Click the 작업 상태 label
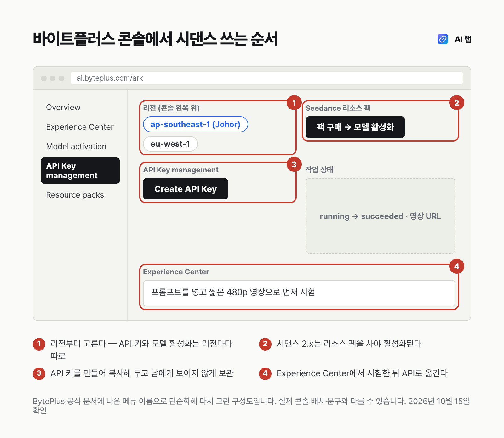Viewport: 504px width, 438px height. [319, 170]
